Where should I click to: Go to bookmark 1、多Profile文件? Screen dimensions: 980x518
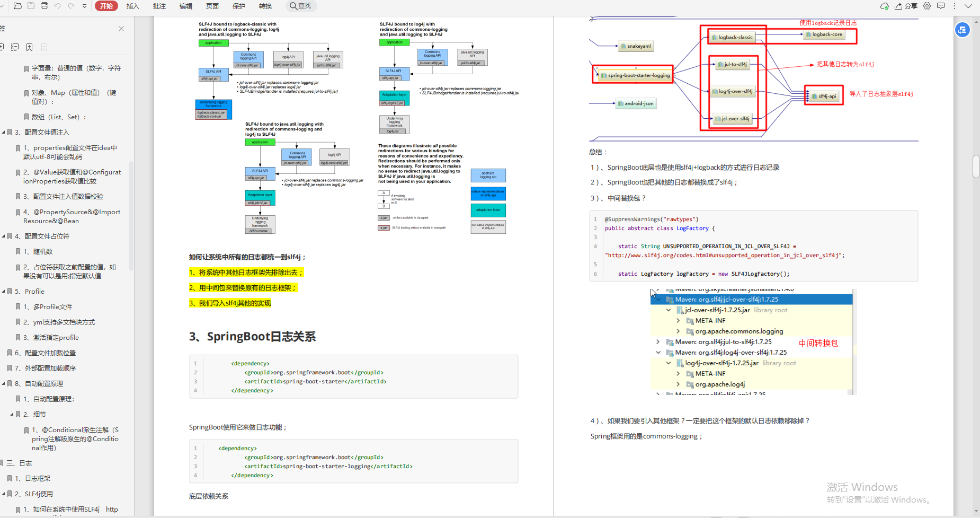(x=48, y=306)
